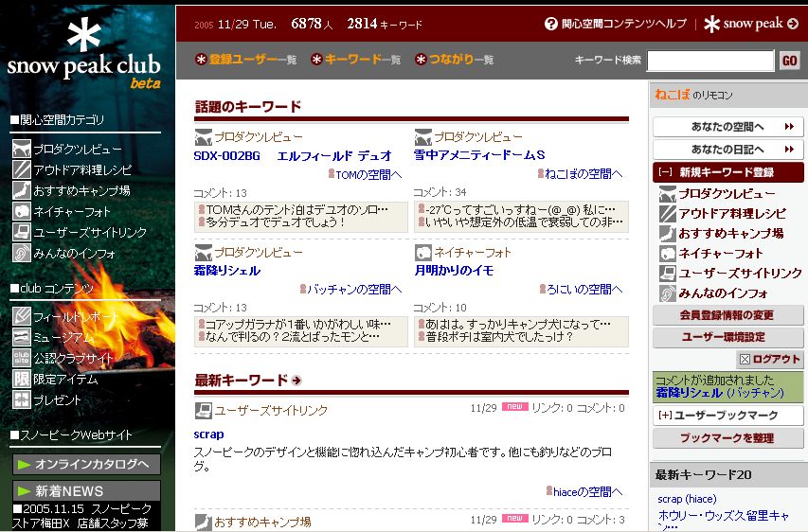The width and height of the screenshot is (808, 532).
Task: Click the ネイチャーフォト icon in right remote panel
Action: pyautogui.click(x=667, y=254)
